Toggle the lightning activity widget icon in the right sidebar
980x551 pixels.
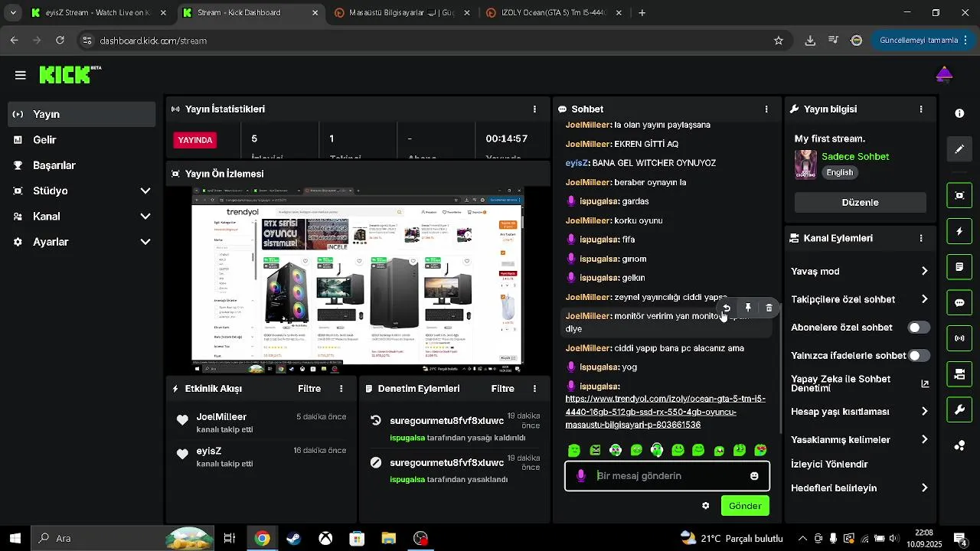click(959, 231)
